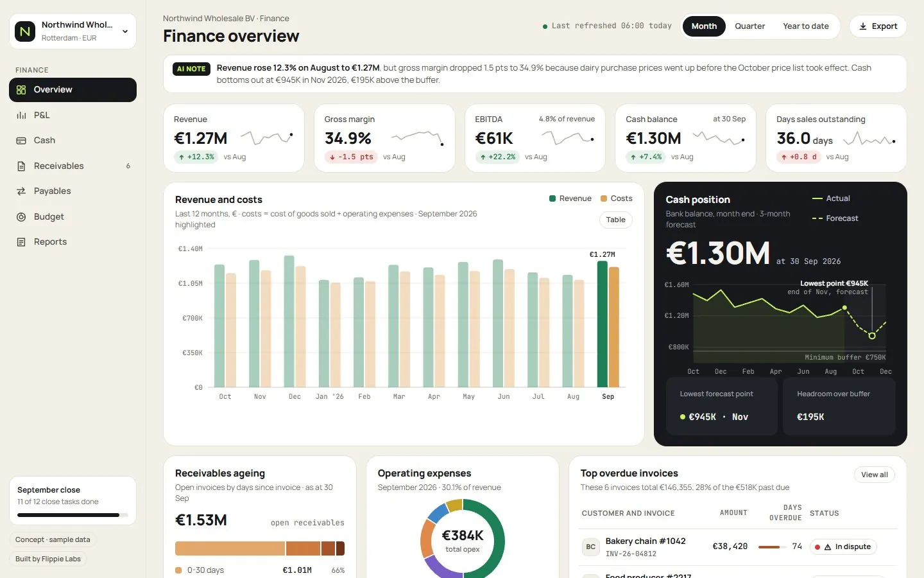The width and height of the screenshot is (924, 578).
Task: Click the Revenue card sparkline
Action: pos(267,137)
